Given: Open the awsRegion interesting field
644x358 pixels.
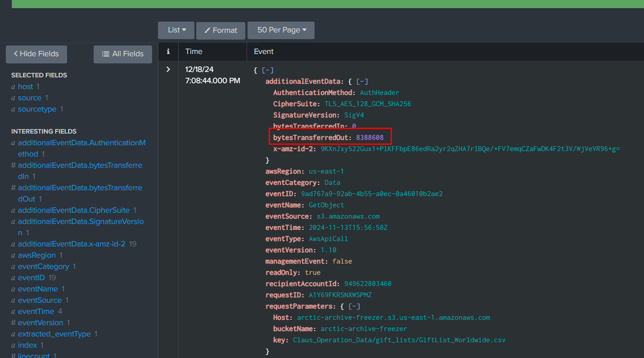Looking at the screenshot, I should coord(37,255).
